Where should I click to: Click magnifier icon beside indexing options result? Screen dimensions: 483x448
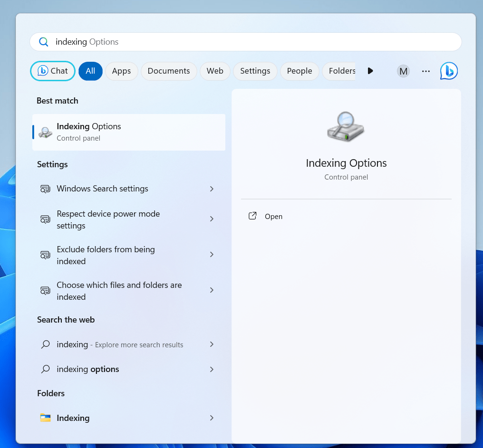(x=45, y=369)
